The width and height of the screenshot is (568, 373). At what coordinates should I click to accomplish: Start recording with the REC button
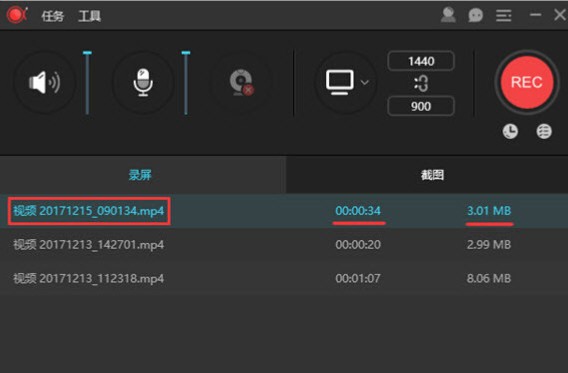pyautogui.click(x=527, y=83)
